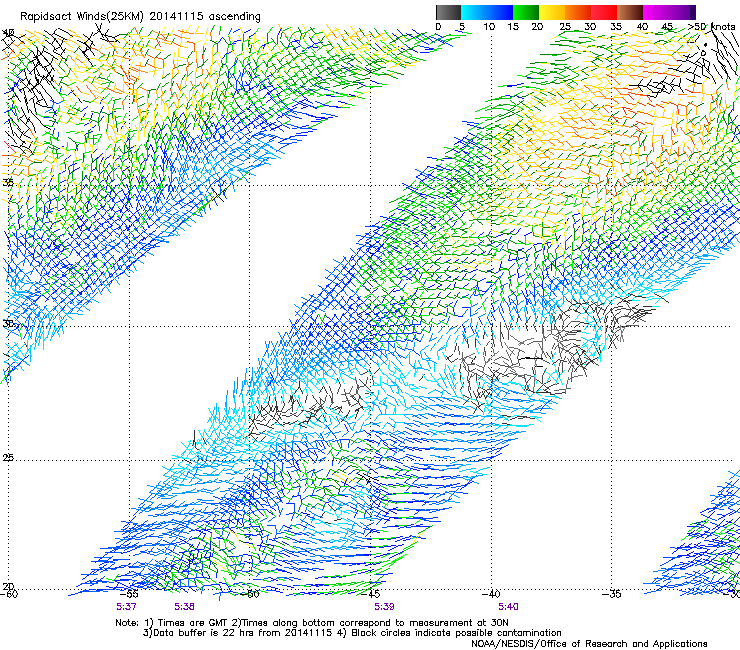Click the '-45' longitude label on the bottom axis
The width and height of the screenshot is (740, 650).
(371, 594)
